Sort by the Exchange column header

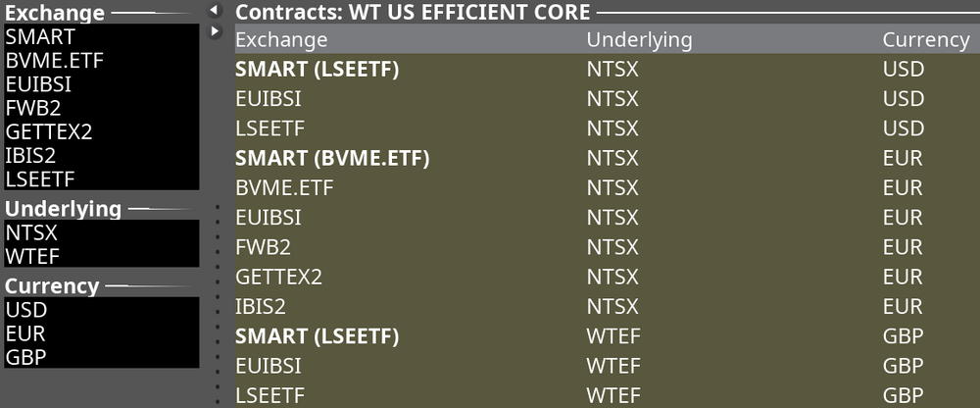[x=282, y=40]
